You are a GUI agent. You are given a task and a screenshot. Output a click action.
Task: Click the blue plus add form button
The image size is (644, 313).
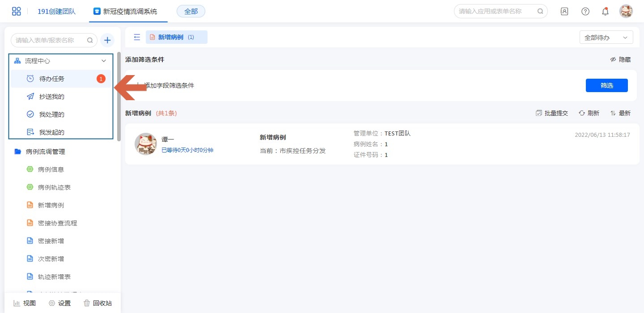point(107,40)
